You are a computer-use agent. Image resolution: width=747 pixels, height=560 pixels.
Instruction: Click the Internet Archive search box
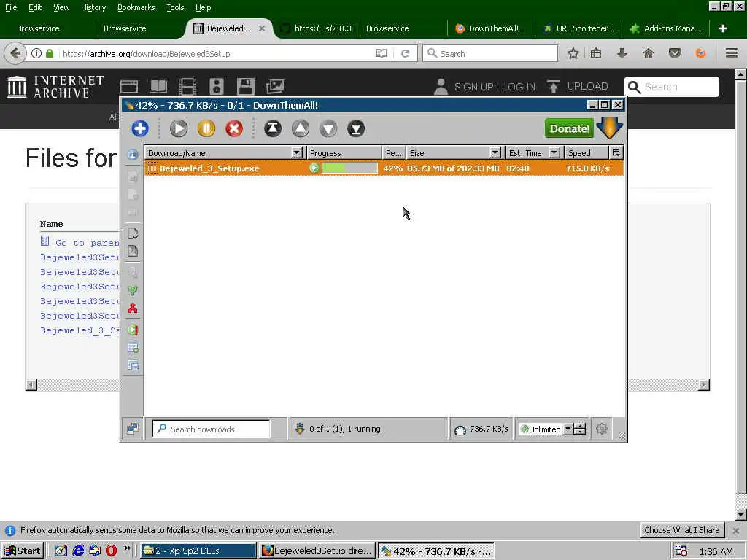pos(672,87)
